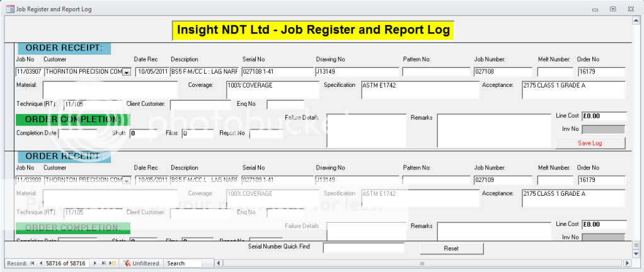The width and height of the screenshot is (644, 272).
Task: Click the horizontal scrollbar right arrow
Action: [626, 263]
